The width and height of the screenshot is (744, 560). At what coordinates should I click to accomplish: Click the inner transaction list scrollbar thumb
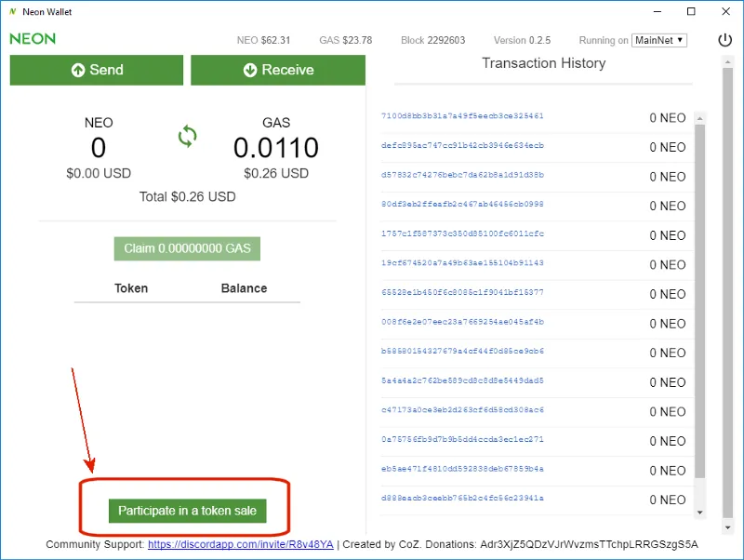[699, 301]
